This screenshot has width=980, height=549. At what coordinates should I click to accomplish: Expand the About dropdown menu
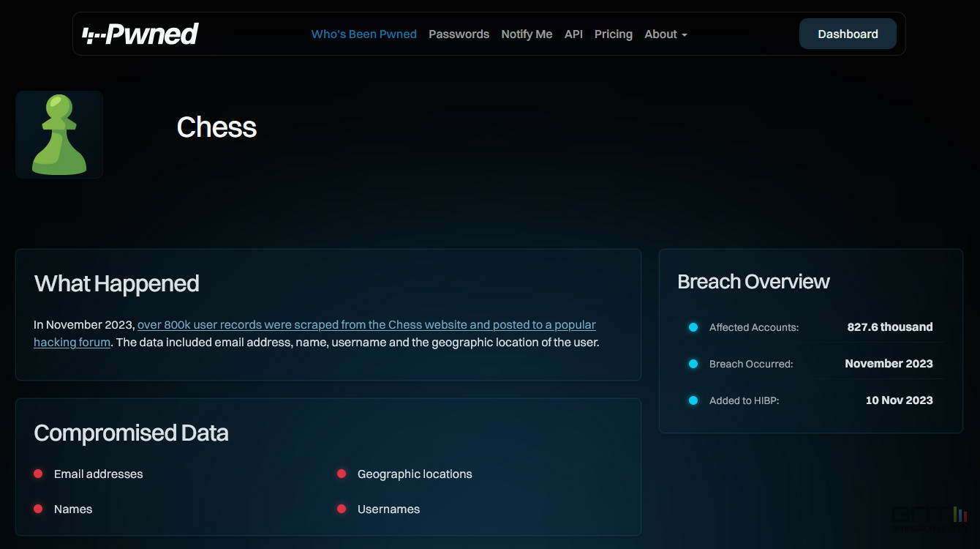point(666,34)
